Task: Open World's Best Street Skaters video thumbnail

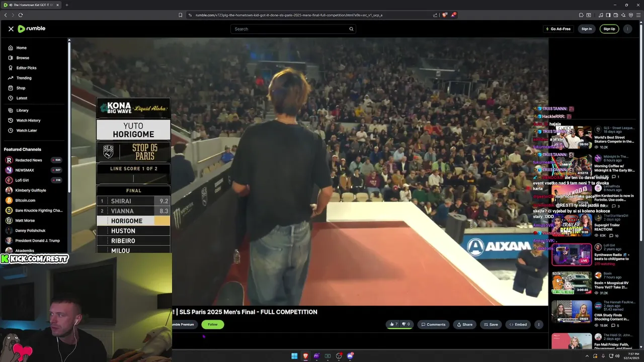Action: [572, 137]
